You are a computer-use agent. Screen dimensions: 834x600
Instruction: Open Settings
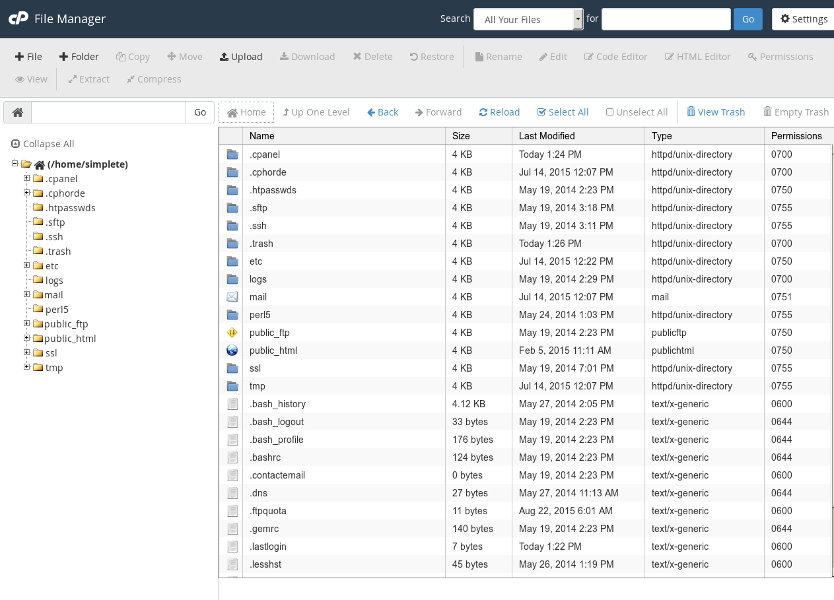[804, 19]
